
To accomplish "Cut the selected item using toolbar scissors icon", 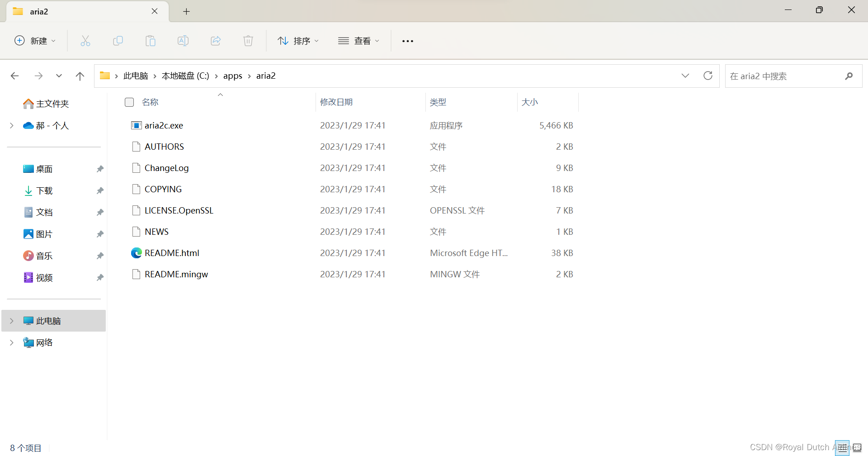I will 85,41.
